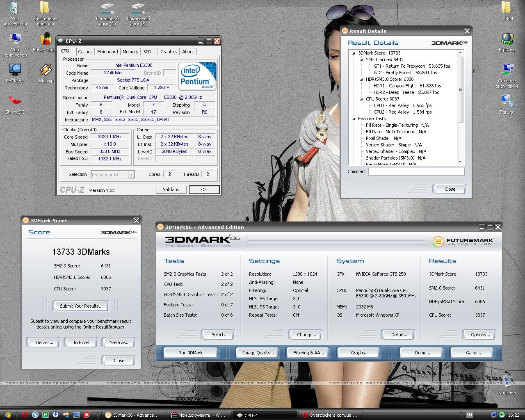Open the Корзина recycle bin icon

tap(507, 385)
